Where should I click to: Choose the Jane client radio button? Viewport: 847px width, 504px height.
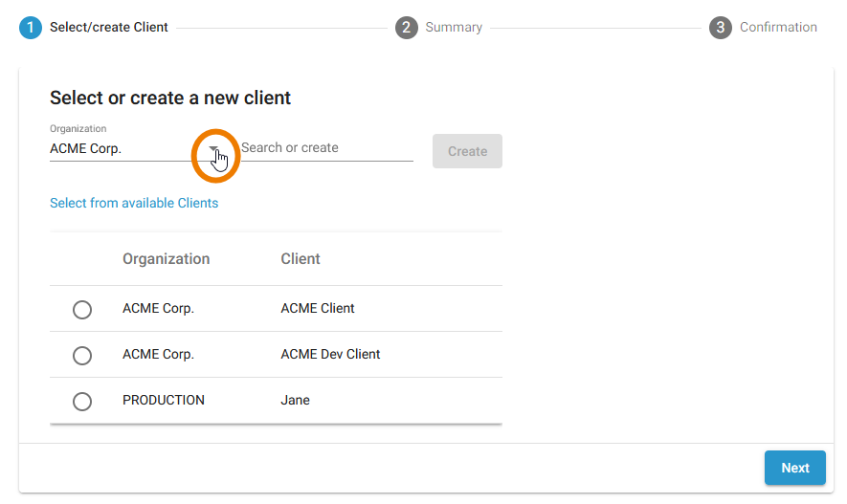82,401
